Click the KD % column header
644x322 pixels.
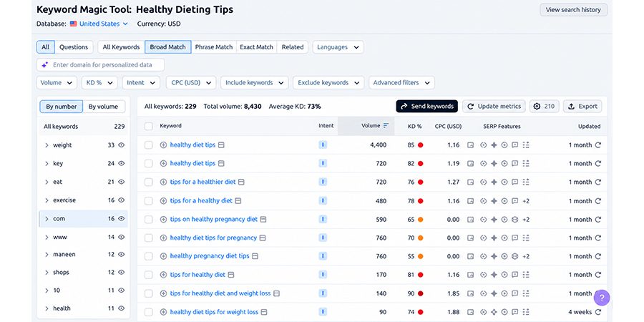[414, 127]
